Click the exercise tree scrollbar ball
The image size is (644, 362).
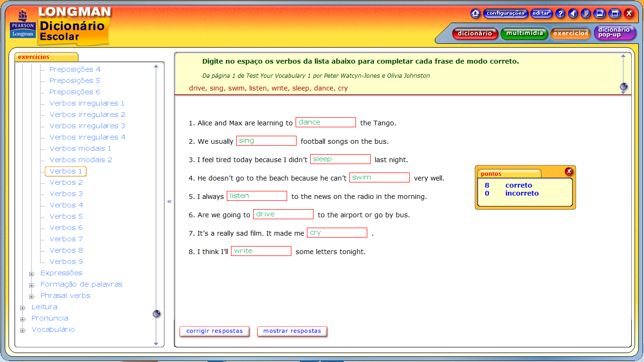157,314
